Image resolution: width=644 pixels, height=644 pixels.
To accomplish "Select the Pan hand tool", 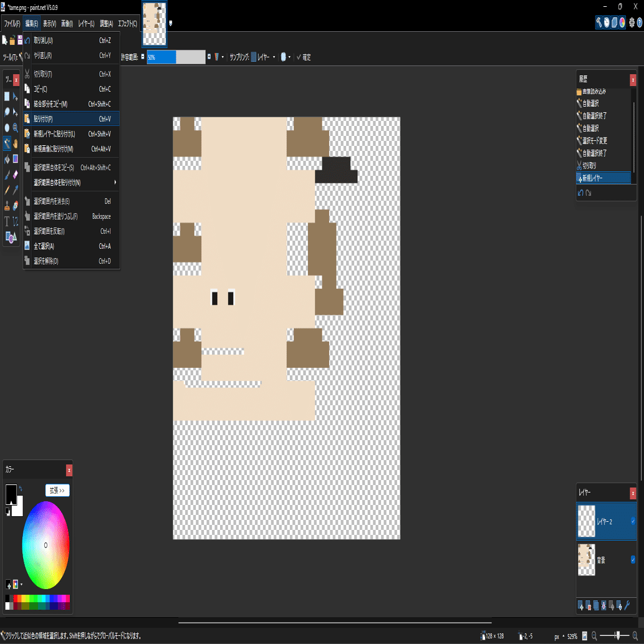I will [x=16, y=143].
